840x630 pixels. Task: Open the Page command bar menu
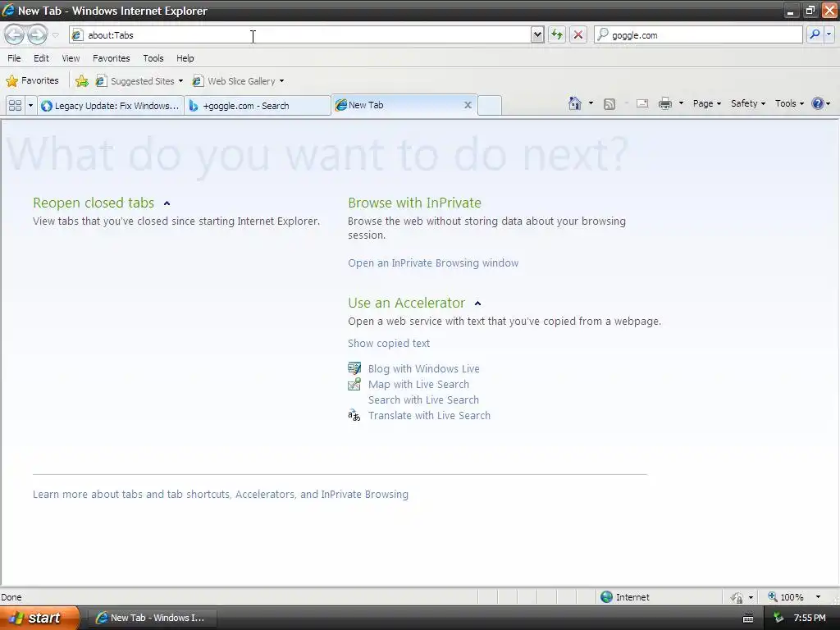(x=706, y=103)
